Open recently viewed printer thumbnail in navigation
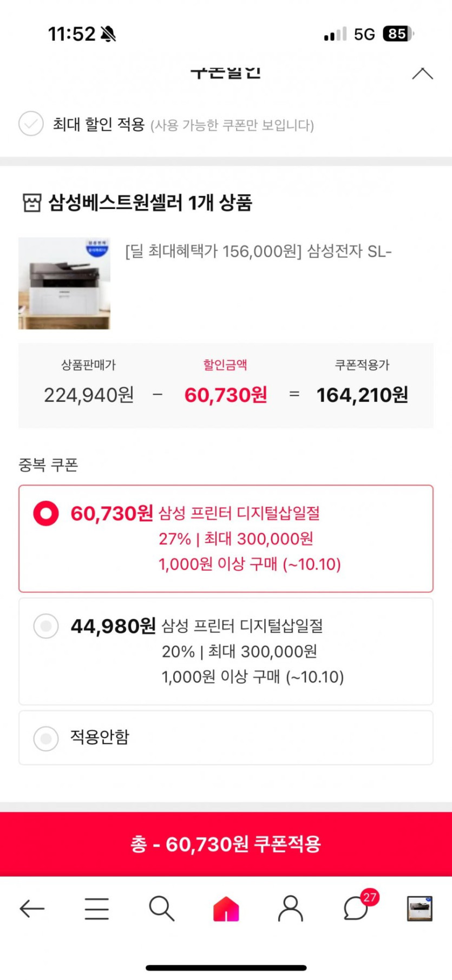Image resolution: width=452 pixels, height=980 pixels. click(x=420, y=909)
